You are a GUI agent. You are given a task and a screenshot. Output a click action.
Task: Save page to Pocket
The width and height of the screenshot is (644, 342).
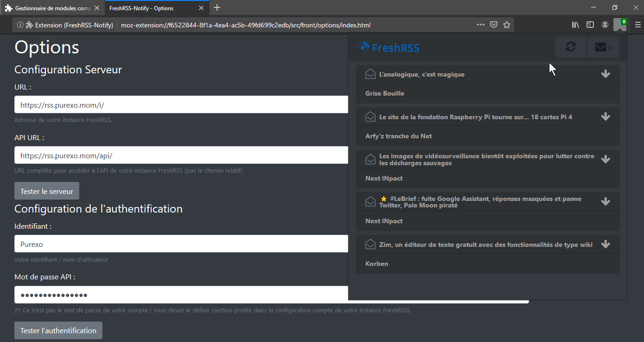coord(494,25)
